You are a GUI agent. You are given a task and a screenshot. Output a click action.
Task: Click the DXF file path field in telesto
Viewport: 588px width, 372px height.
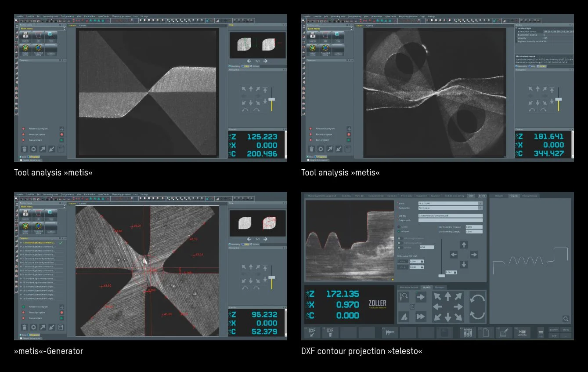tap(450, 216)
